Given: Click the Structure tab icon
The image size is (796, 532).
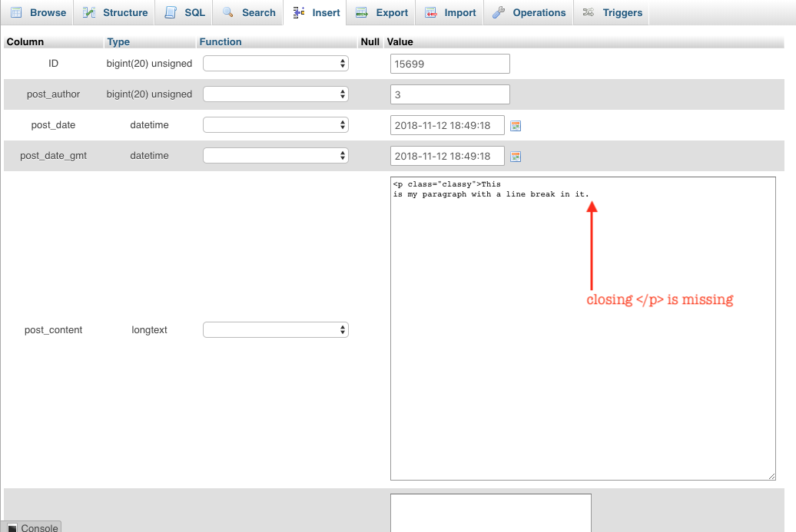Looking at the screenshot, I should [89, 12].
